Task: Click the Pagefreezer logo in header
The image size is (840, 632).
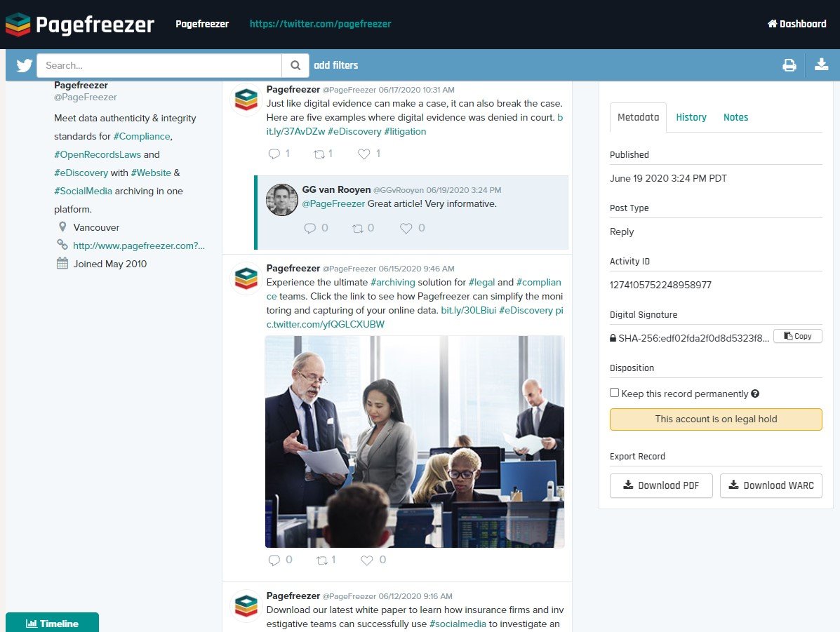Action: tap(79, 24)
